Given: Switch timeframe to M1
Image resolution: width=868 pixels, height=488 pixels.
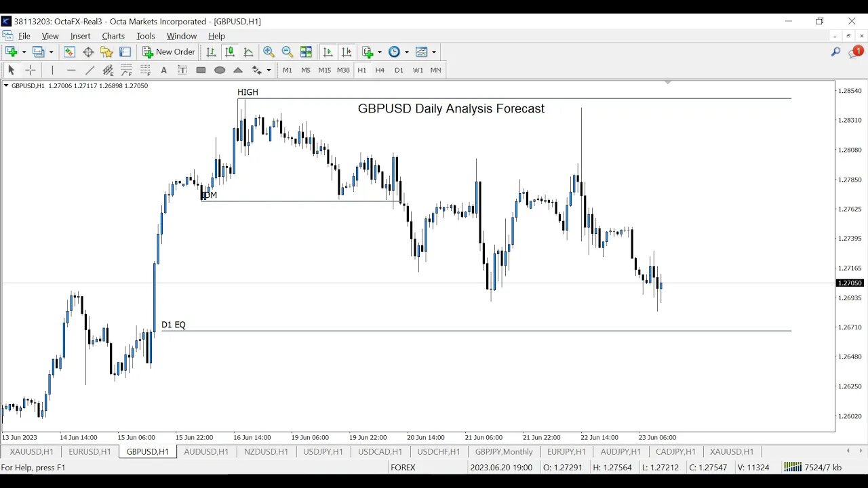Looking at the screenshot, I should coord(288,70).
